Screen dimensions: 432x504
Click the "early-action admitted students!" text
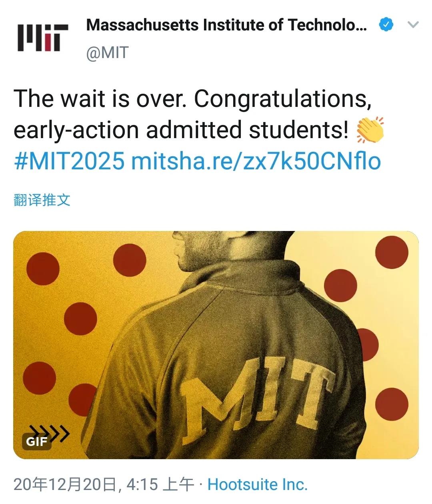tap(181, 130)
